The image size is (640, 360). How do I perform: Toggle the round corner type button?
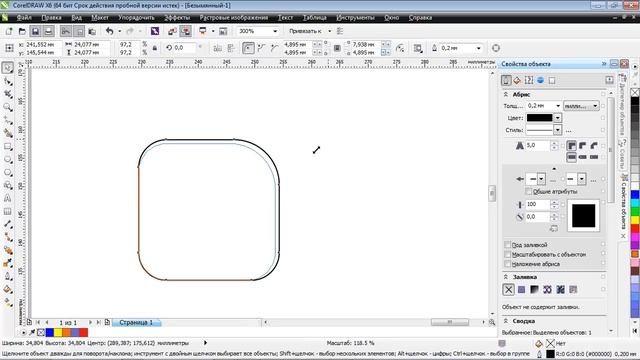pos(248,48)
